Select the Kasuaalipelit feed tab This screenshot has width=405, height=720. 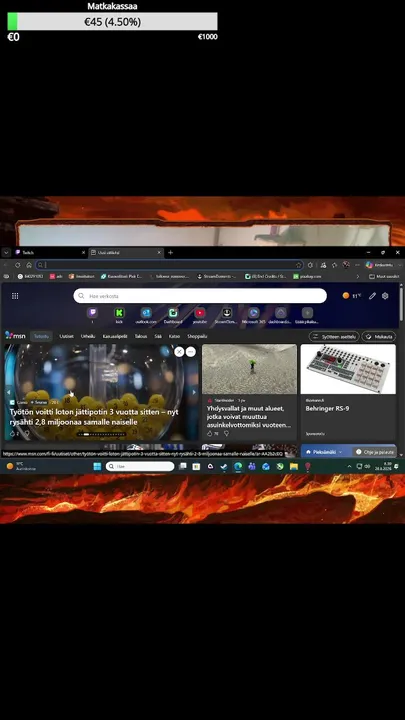click(x=115, y=337)
